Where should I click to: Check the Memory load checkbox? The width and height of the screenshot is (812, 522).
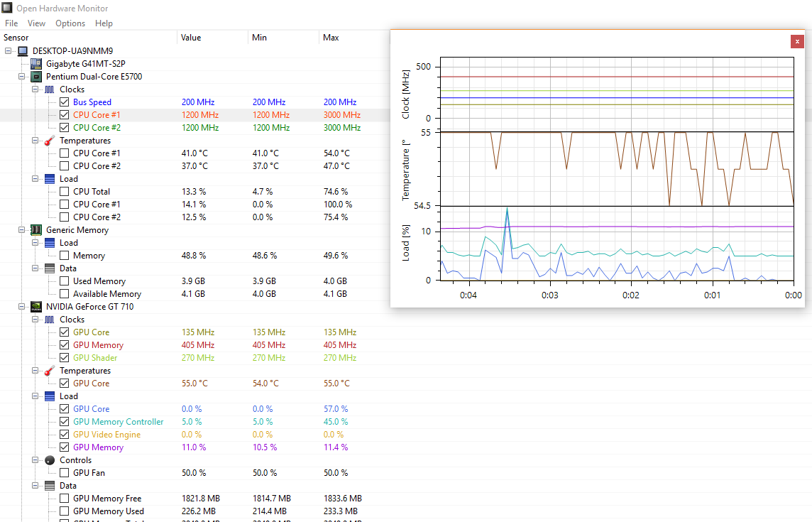click(x=64, y=256)
